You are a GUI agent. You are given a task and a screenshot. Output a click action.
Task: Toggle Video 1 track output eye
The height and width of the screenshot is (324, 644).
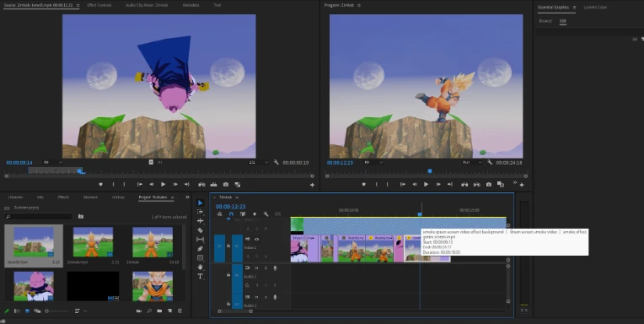[x=257, y=239]
